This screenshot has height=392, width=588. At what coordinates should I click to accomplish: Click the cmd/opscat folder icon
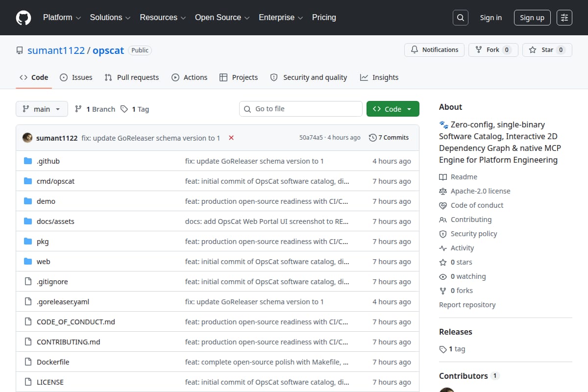(28, 181)
